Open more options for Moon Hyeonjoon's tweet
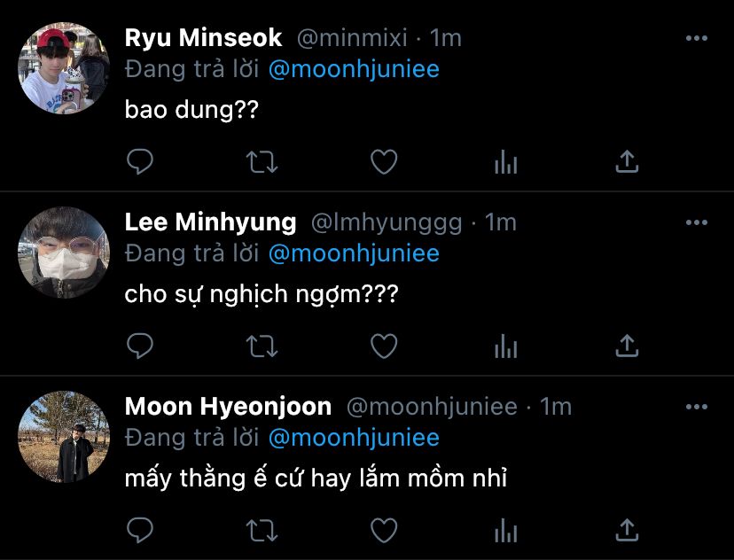Image resolution: width=734 pixels, height=560 pixels. click(698, 408)
